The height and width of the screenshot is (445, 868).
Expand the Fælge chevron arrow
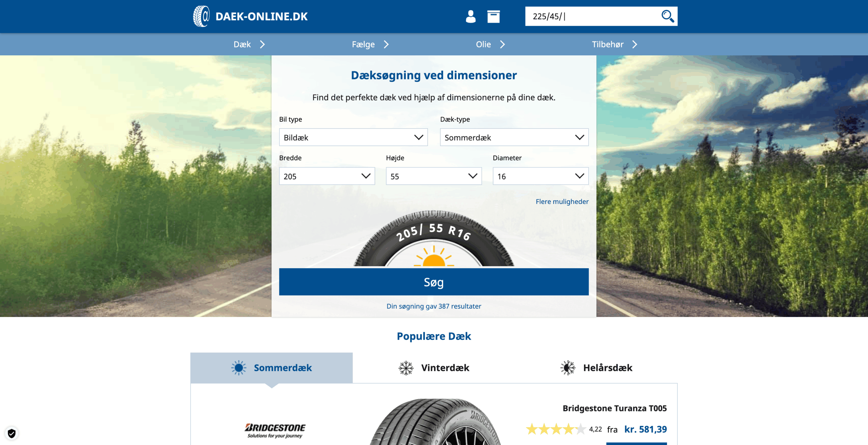click(386, 44)
